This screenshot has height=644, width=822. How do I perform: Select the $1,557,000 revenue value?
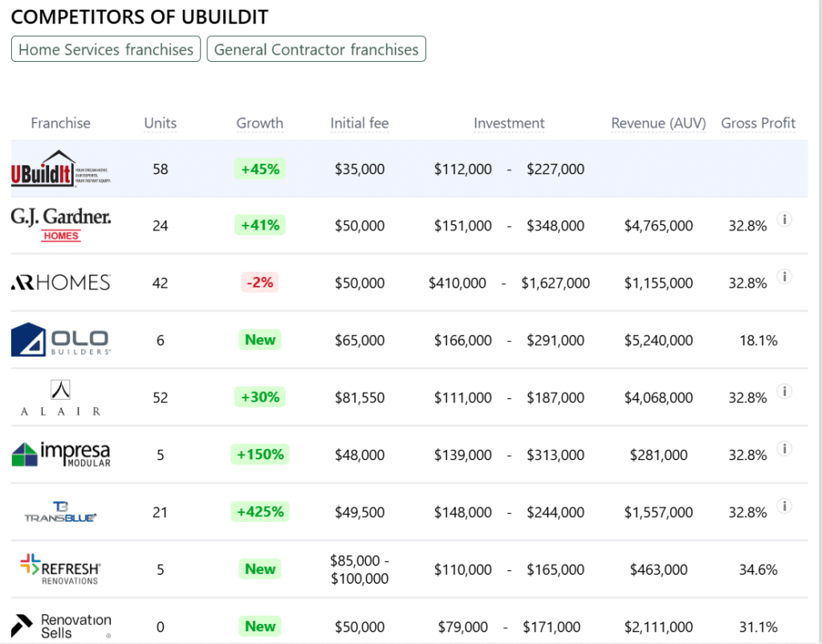coord(658,512)
